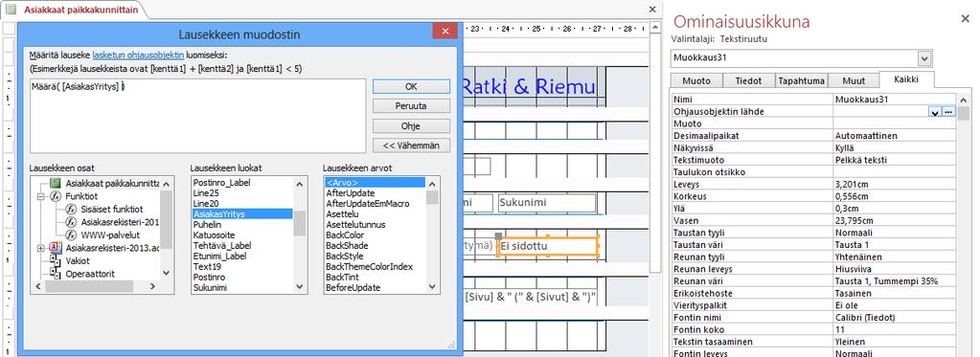The height and width of the screenshot is (357, 980).
Task: Click the Nimi property value Muokkaus31
Action: (895, 100)
